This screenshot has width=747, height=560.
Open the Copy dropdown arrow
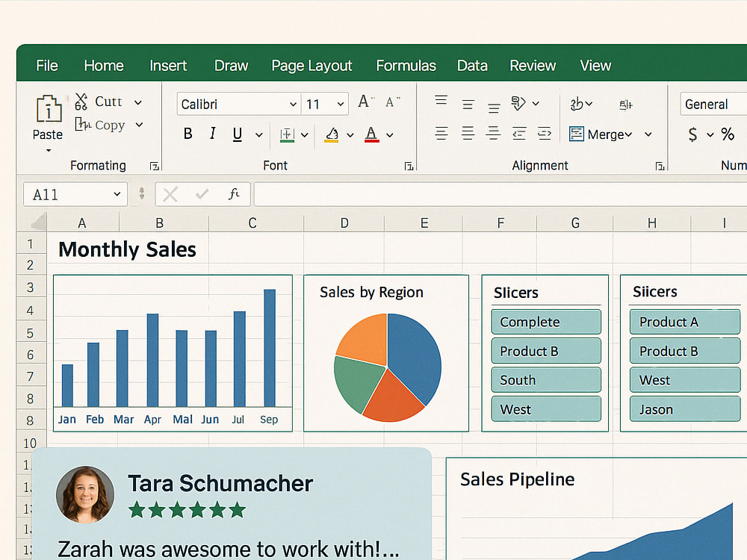pyautogui.click(x=139, y=125)
